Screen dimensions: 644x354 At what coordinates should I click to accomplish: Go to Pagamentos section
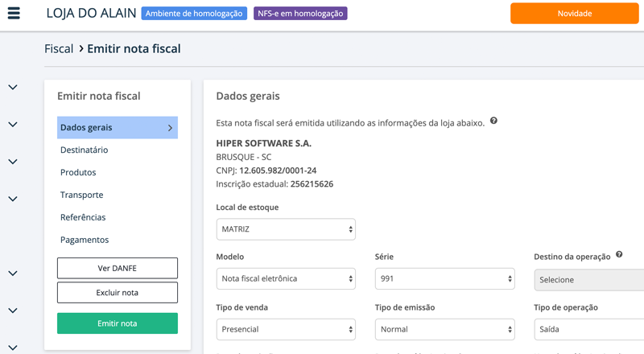(85, 241)
